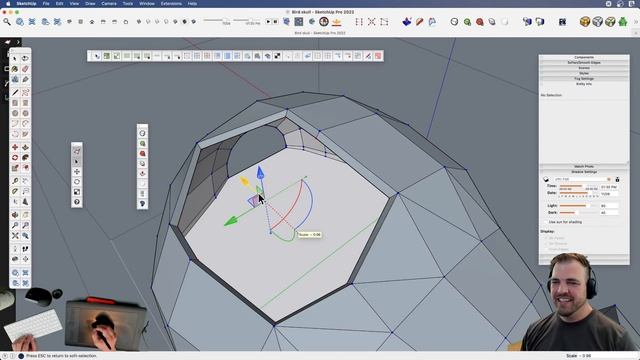Click the leftmost dashed section-plane icon in top toolbar
Viewport: 640px width, 360px height.
point(359,22)
